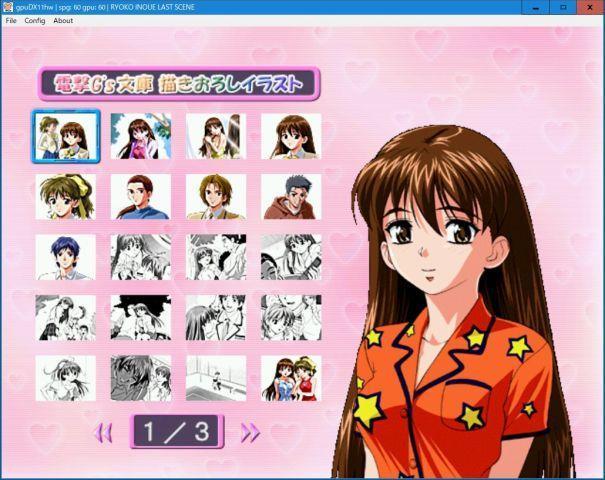
Task: Open thumbnail of gray-haired man in hoodie
Action: pos(291,197)
